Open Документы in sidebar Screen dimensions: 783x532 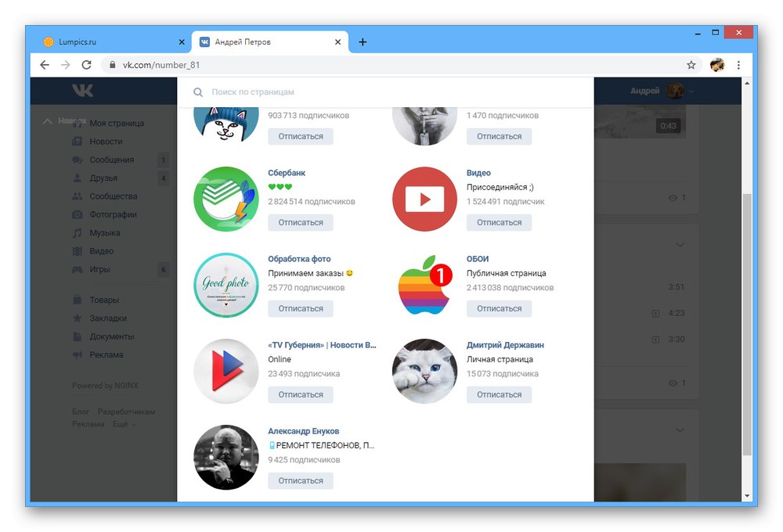(x=112, y=337)
